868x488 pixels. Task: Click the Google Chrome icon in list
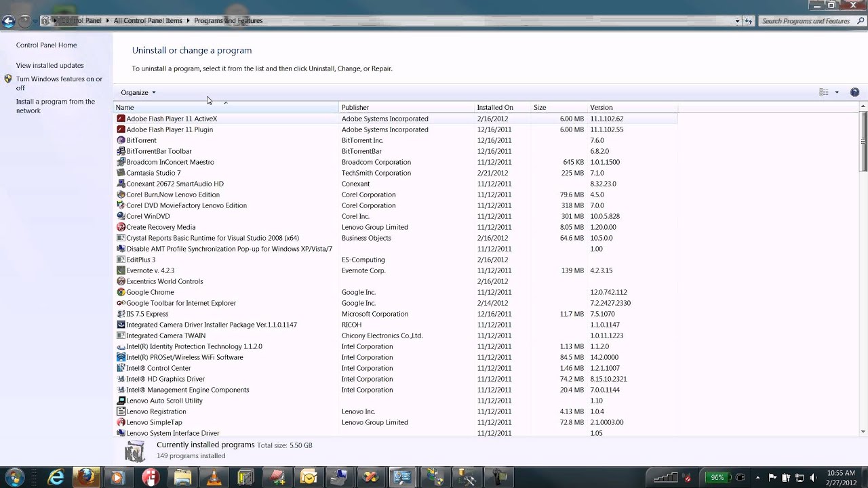121,292
